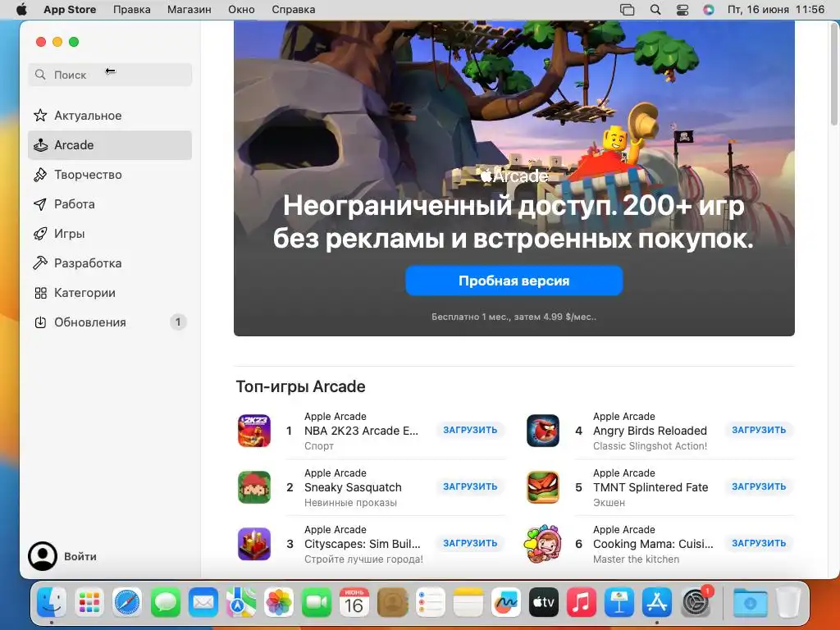Image resolution: width=840 pixels, height=630 pixels.
Task: Launch Finder from the Dock
Action: (x=52, y=602)
